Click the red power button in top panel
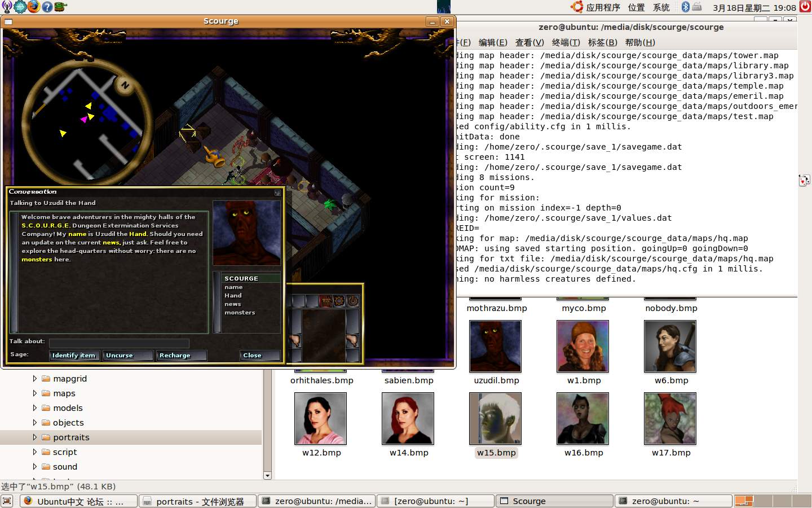 (x=805, y=7)
